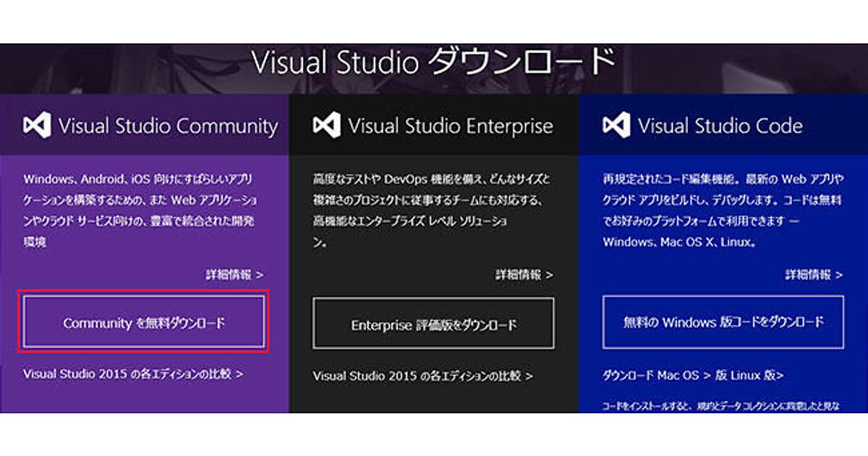868x456 pixels.
Task: Open edition comparison link in Community panel
Action: point(132,373)
